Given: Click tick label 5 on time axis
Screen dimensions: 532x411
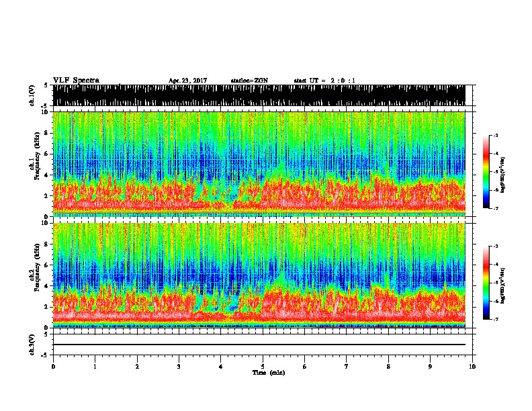Looking at the screenshot, I should pos(263,367).
